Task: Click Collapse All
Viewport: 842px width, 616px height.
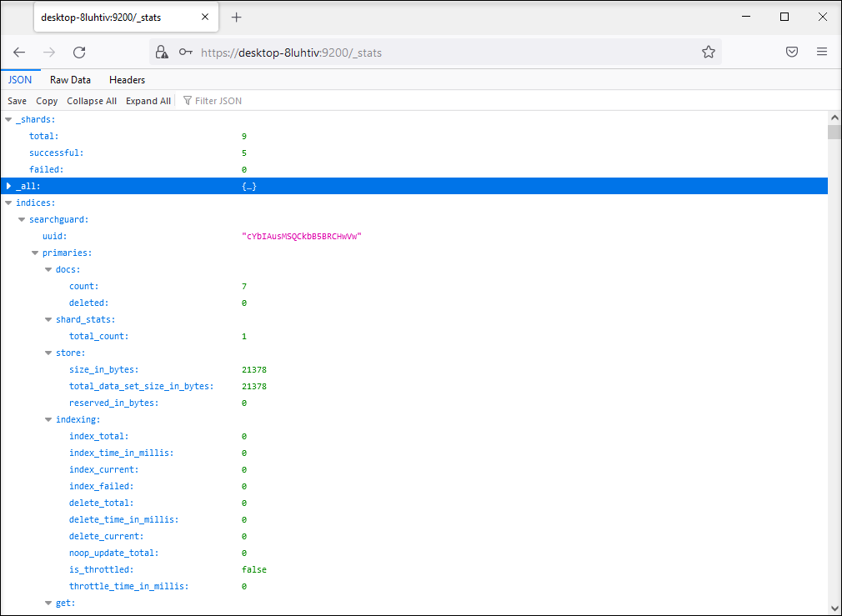Action: [92, 101]
